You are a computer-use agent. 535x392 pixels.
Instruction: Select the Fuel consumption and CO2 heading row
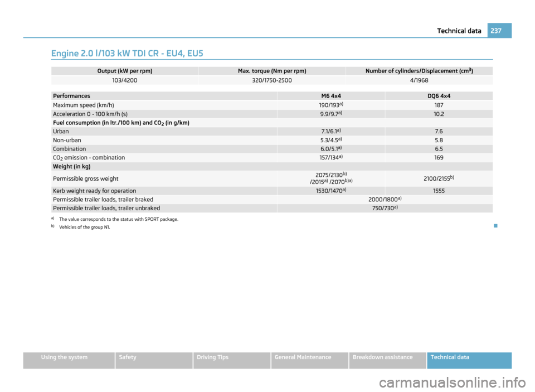coord(272,123)
